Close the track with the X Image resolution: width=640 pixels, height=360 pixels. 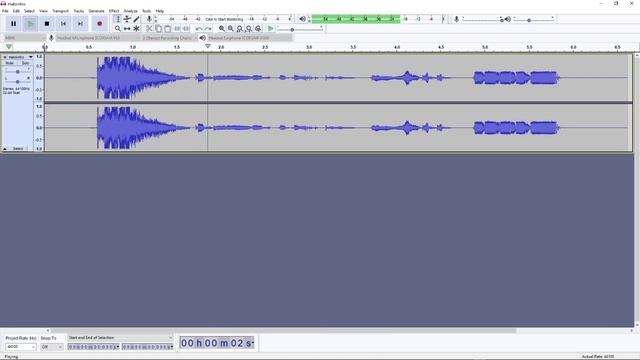tap(5, 57)
